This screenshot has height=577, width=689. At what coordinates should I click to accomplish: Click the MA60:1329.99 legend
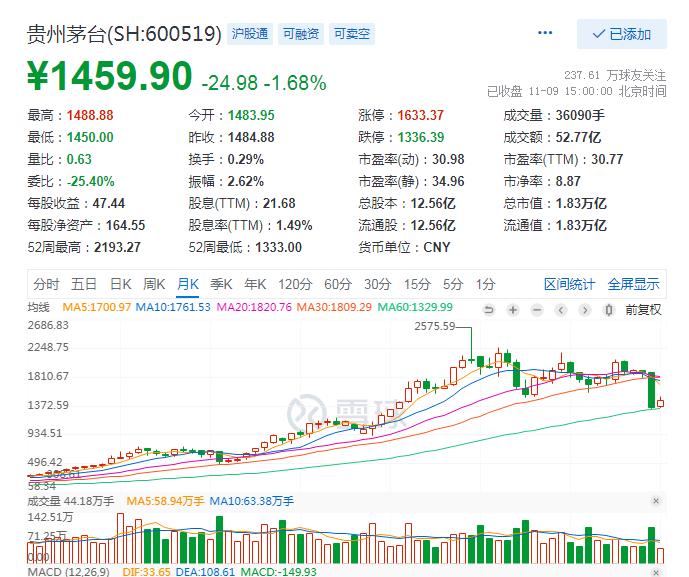[415, 307]
